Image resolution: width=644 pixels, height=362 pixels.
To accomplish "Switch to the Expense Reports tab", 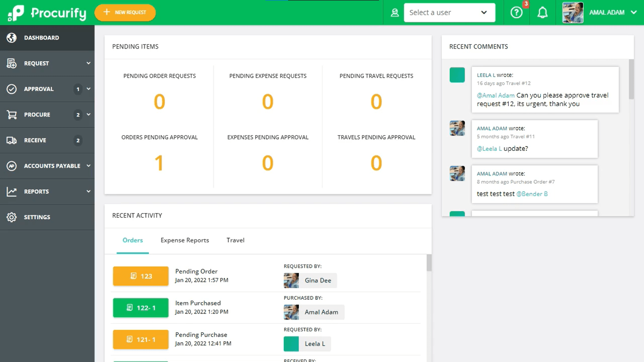I will point(185,240).
